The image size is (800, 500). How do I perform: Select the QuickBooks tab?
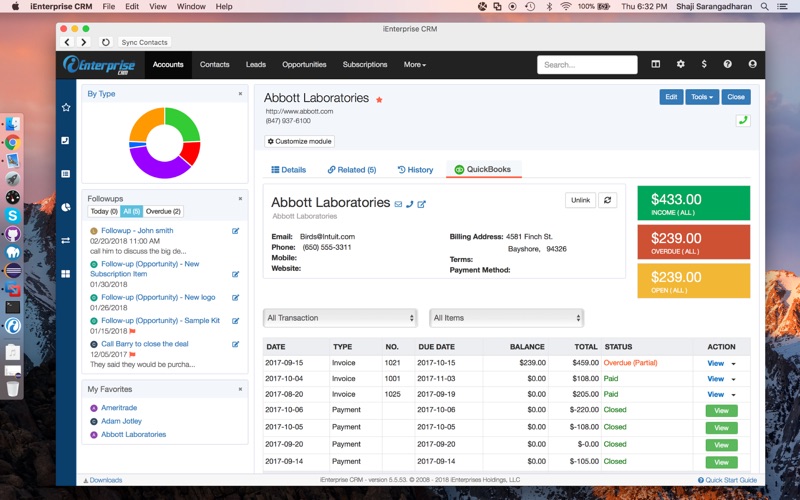[483, 169]
